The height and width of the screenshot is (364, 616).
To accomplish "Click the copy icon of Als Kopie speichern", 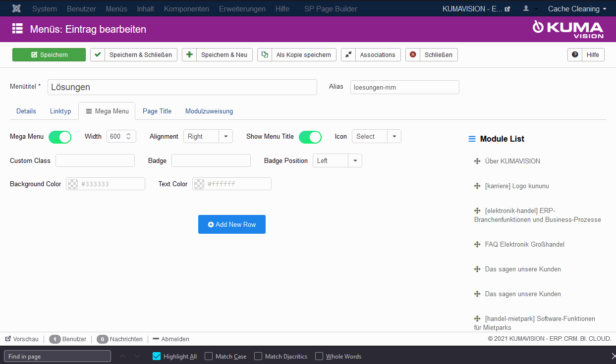I will coord(265,54).
